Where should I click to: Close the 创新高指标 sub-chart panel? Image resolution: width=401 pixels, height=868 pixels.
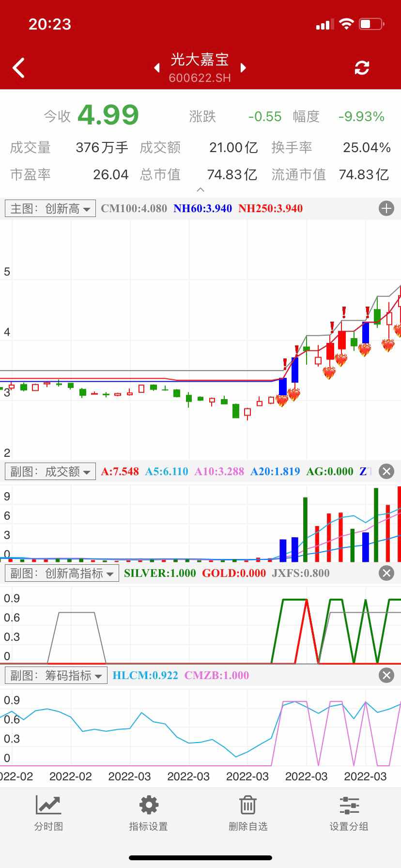point(386,573)
